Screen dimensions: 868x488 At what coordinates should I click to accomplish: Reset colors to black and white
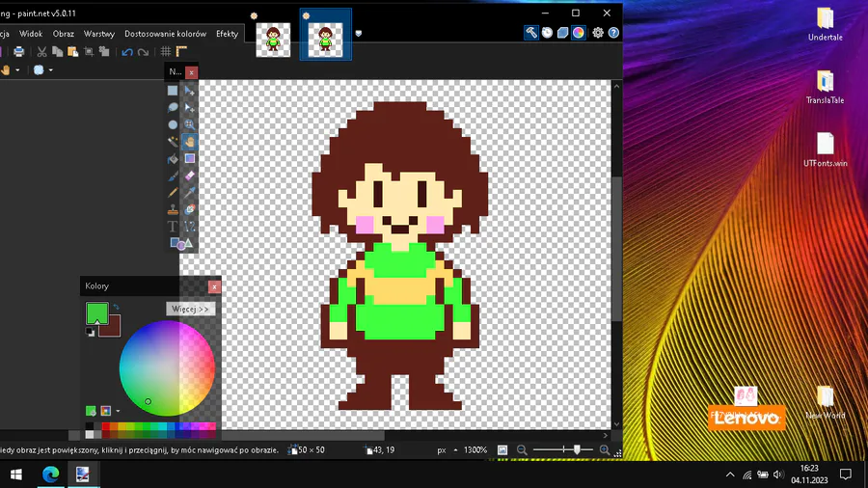pos(90,332)
